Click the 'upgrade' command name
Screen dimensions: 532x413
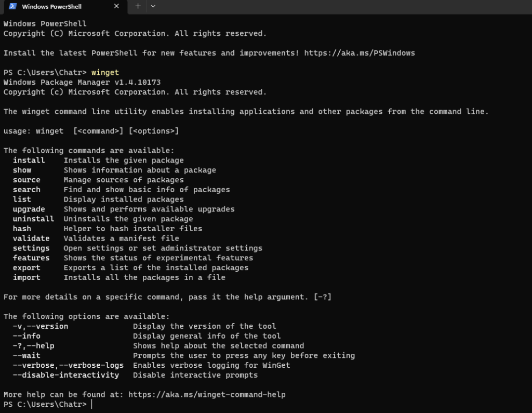click(x=29, y=209)
